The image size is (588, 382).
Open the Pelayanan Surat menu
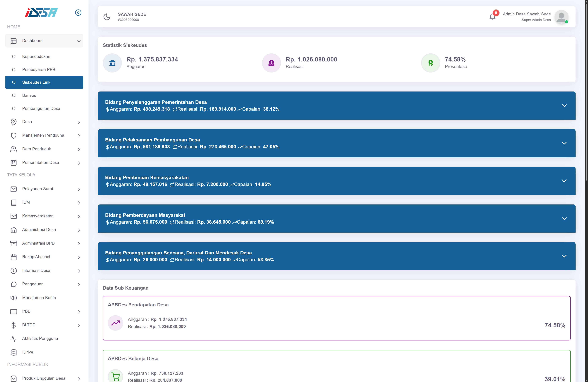click(37, 189)
